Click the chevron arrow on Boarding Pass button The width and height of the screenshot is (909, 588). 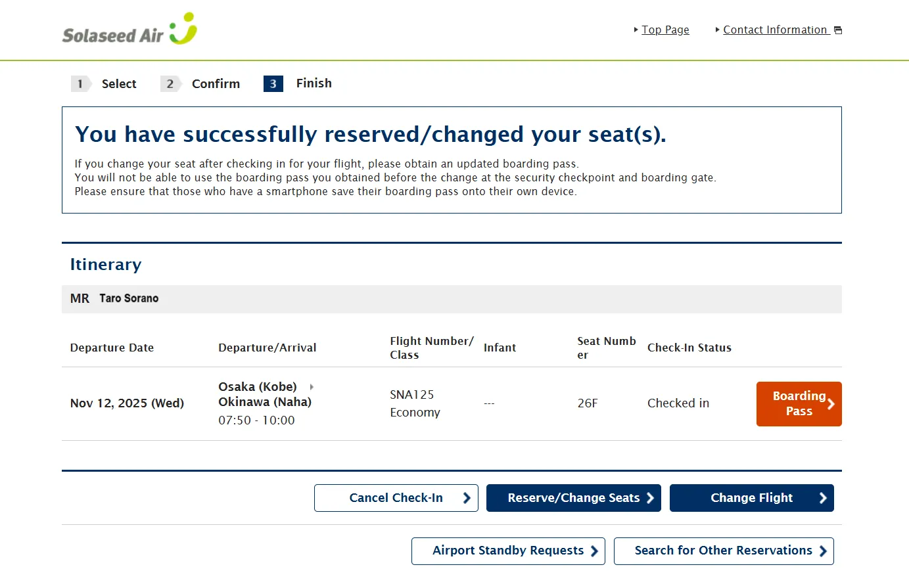831,404
